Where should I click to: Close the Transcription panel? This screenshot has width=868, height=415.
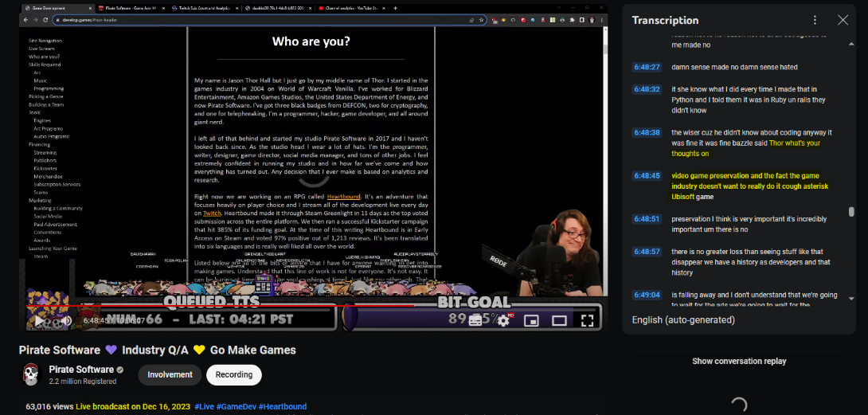pos(843,20)
